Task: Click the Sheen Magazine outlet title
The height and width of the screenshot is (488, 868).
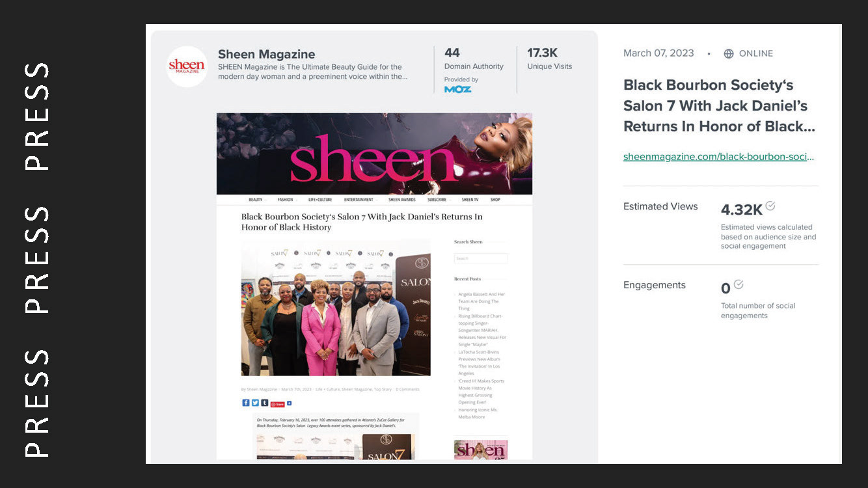Action: [x=266, y=54]
